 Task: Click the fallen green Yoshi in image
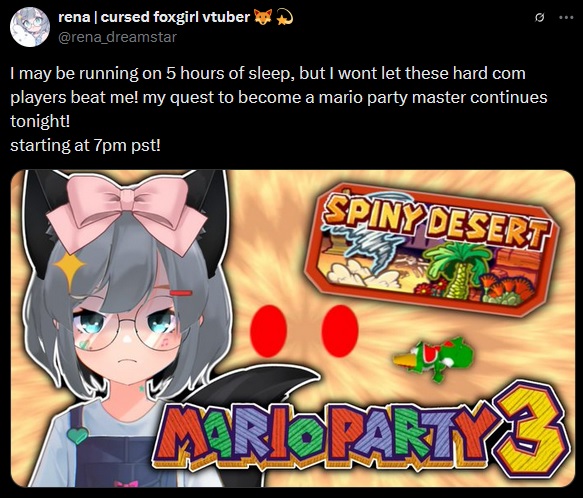click(x=433, y=359)
